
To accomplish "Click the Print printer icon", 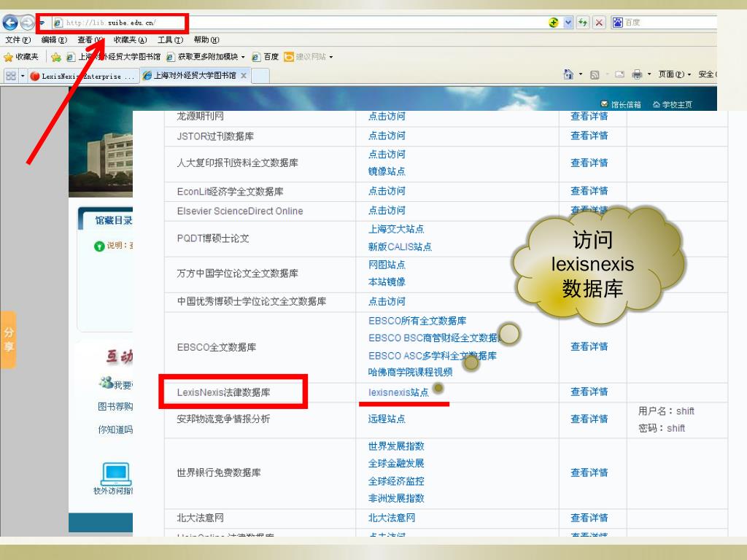I will pyautogui.click(x=637, y=74).
